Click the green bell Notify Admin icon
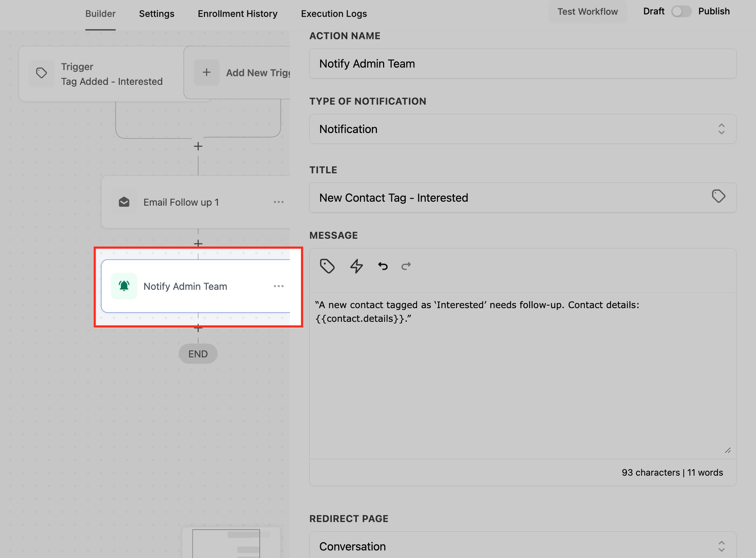The image size is (756, 558). (x=124, y=286)
